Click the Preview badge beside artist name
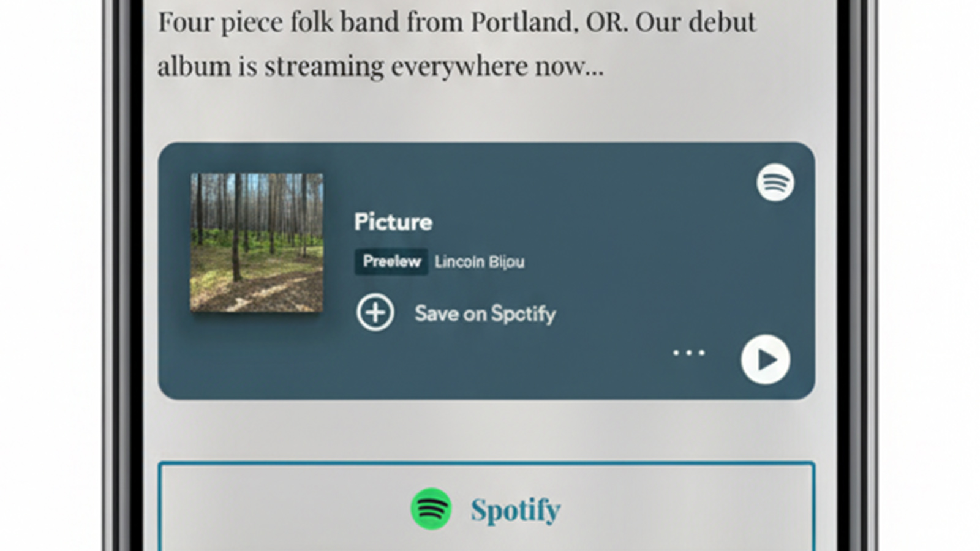980x551 pixels. tap(391, 261)
